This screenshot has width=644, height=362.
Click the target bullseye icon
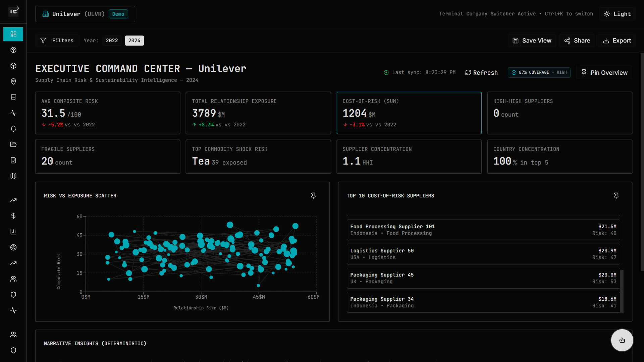point(13,247)
